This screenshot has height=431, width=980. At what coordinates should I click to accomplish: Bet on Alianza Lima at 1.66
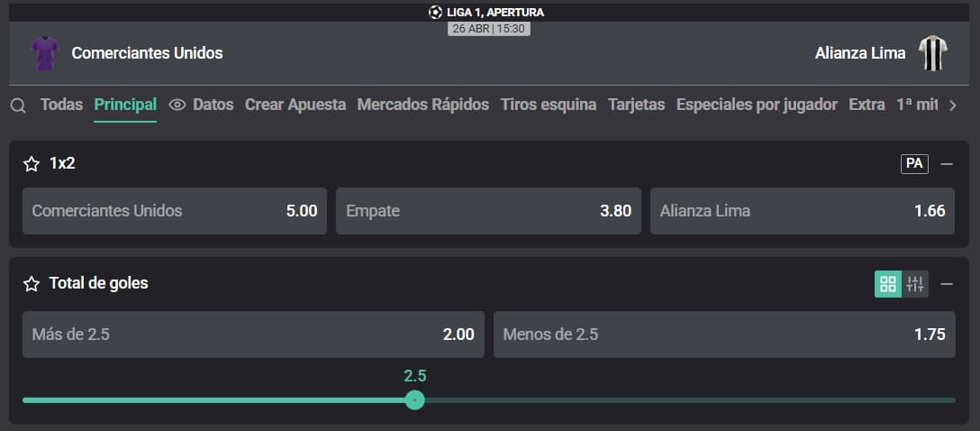click(x=803, y=211)
